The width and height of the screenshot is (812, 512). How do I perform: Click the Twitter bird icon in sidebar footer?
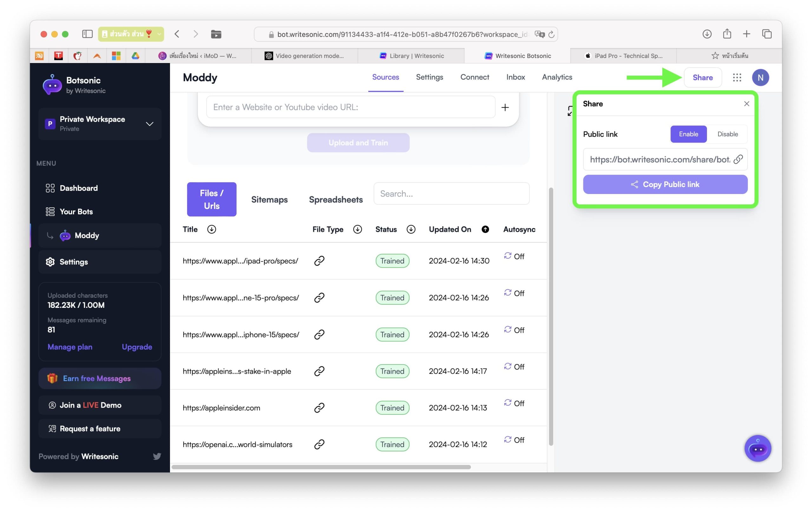pos(157,456)
